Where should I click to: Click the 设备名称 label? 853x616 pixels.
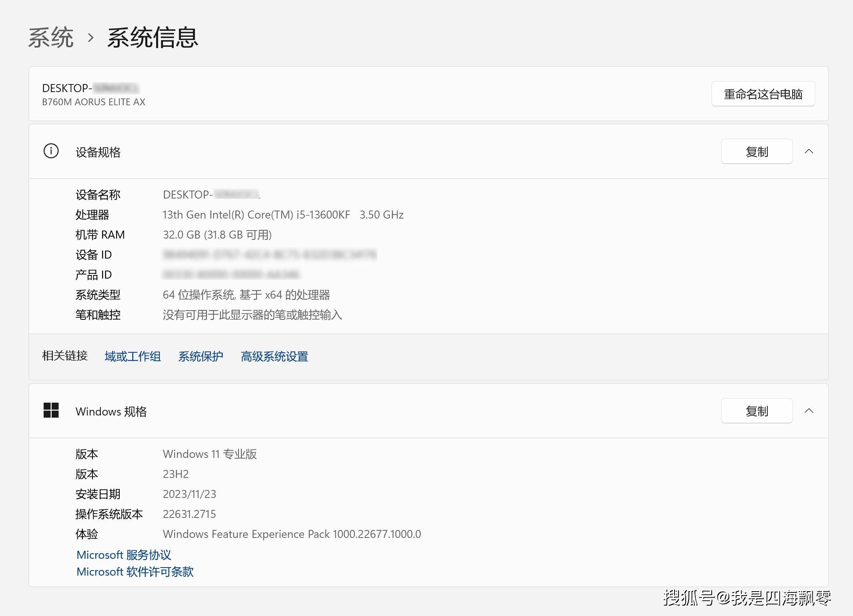pyautogui.click(x=98, y=195)
